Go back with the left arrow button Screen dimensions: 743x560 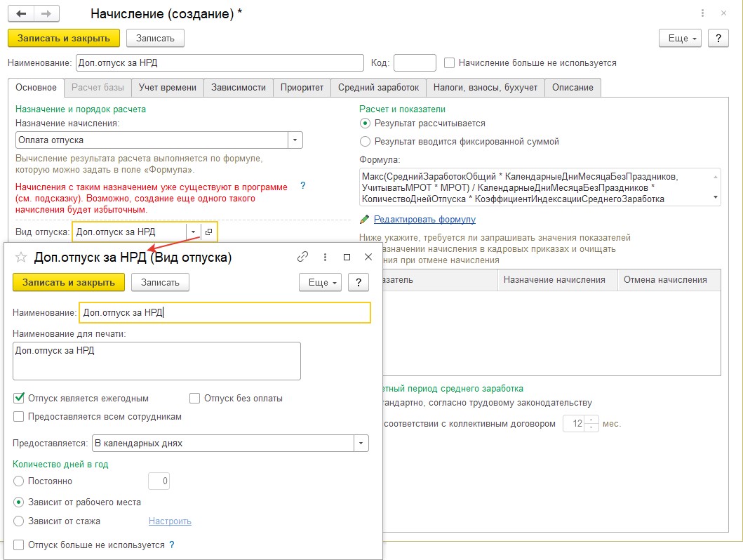(21, 14)
